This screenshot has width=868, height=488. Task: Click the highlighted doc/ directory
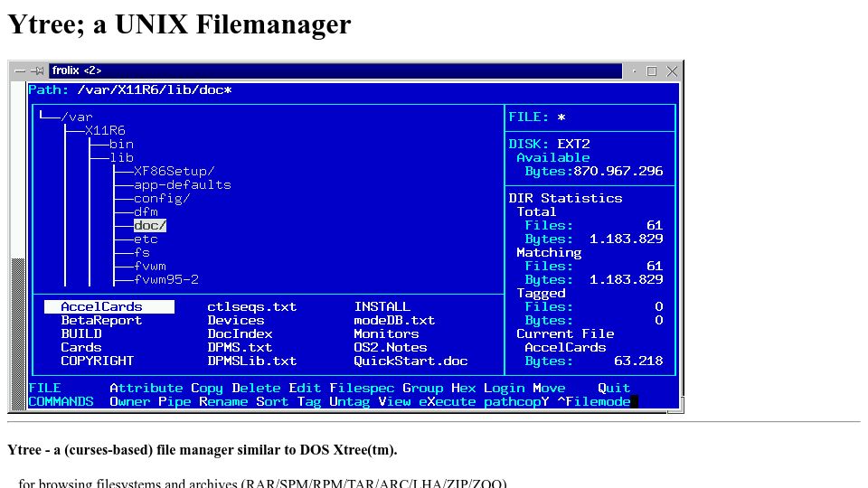(x=149, y=225)
